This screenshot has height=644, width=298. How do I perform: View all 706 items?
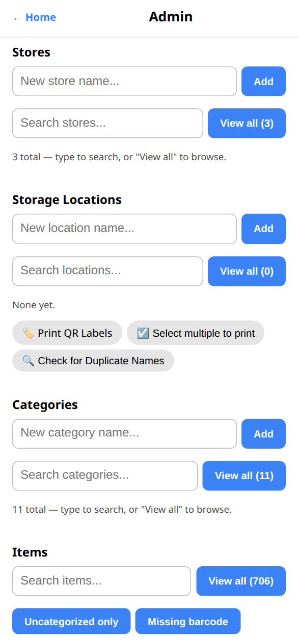point(241,581)
